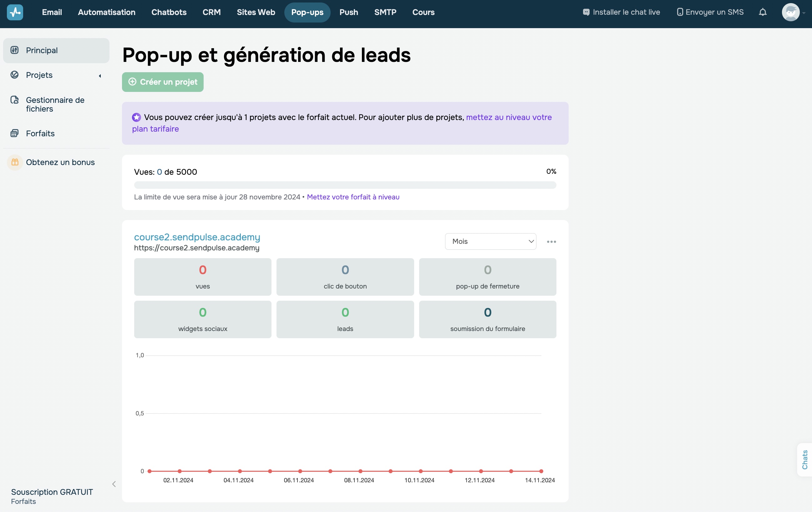Collapse the Projets section
The image size is (812, 512).
[100, 76]
